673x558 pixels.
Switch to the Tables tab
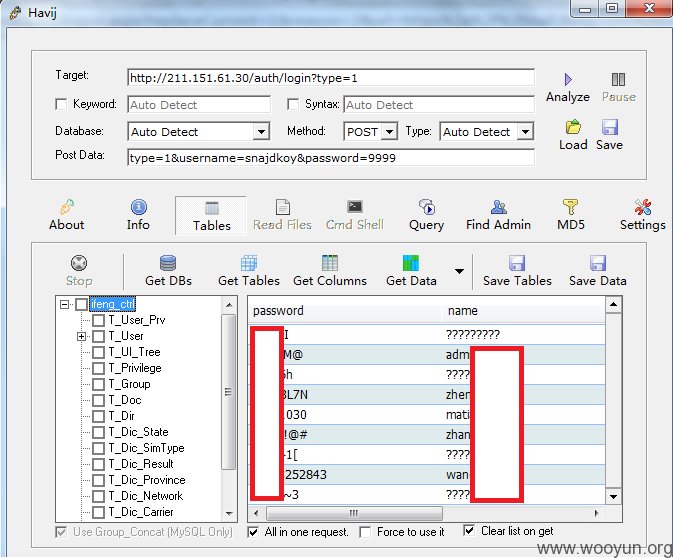pos(211,216)
